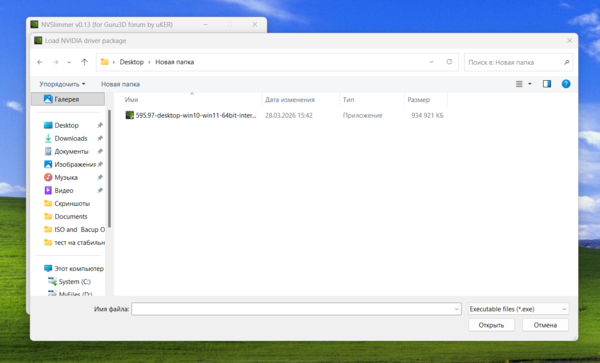Select Desktop in the address breadcrumb
600x363 pixels.
[132, 62]
